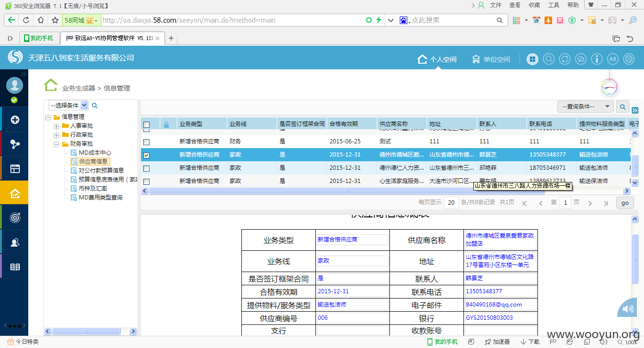Go to next page arrow
Viewport: 644px width, 348px height.
[590, 203]
